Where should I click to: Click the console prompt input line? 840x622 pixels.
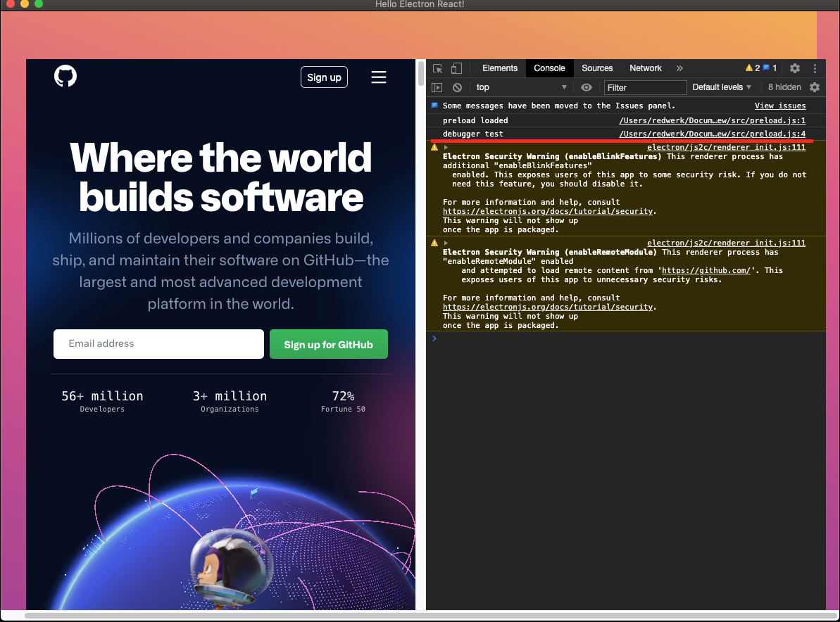tap(627, 338)
